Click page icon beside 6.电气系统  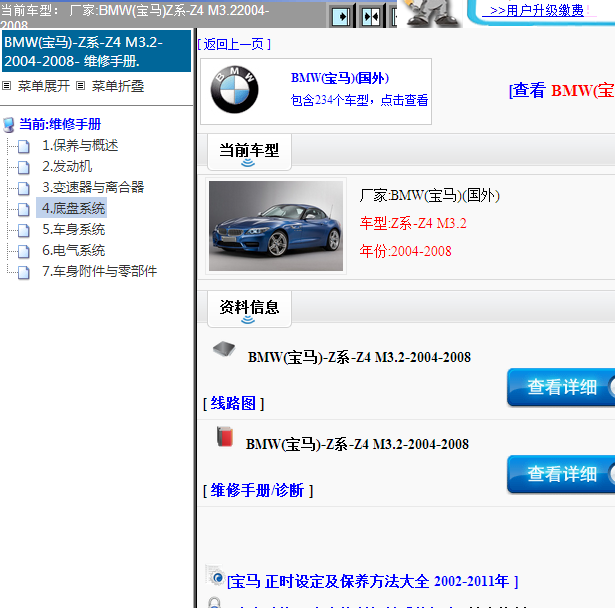(x=24, y=251)
